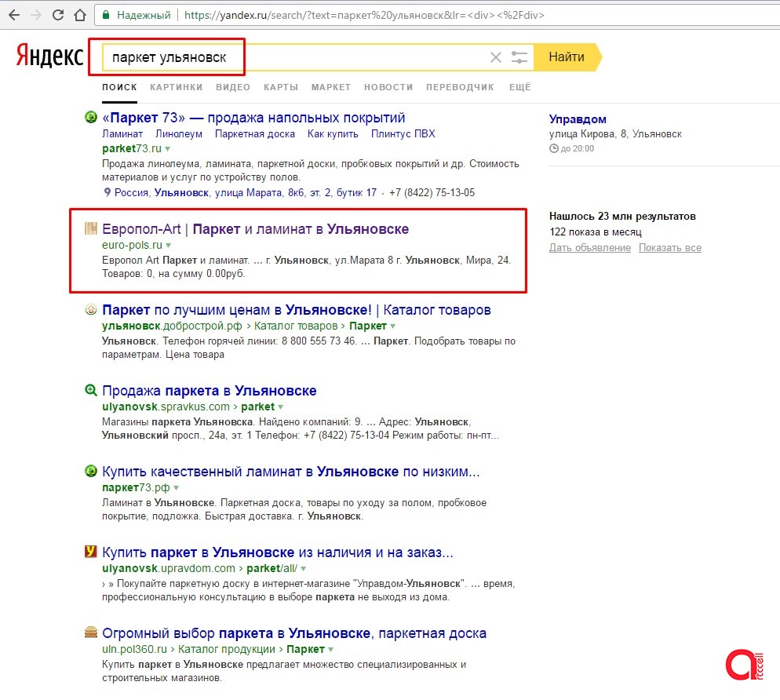Open the Управдом sidebar link

tap(578, 119)
